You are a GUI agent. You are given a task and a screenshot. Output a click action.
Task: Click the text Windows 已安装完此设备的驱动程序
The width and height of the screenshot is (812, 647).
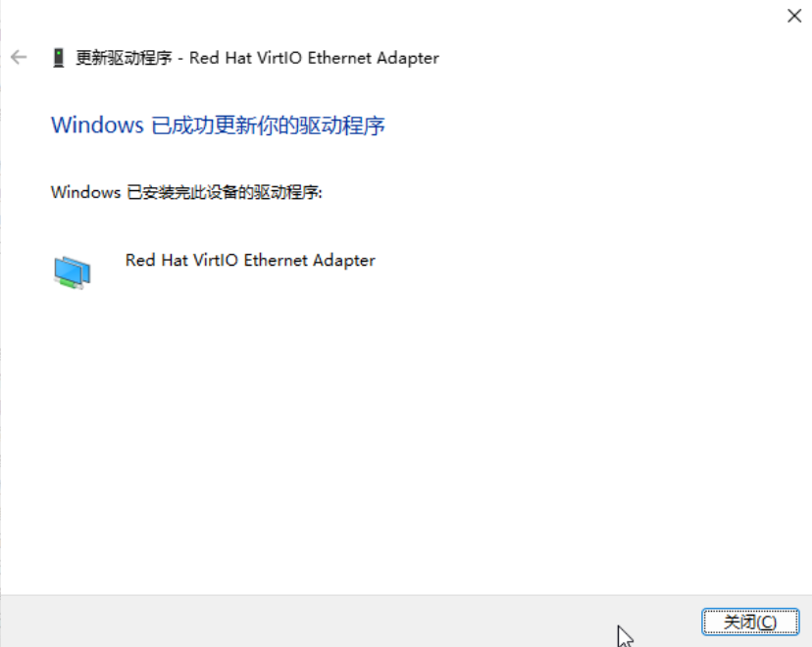[186, 192]
